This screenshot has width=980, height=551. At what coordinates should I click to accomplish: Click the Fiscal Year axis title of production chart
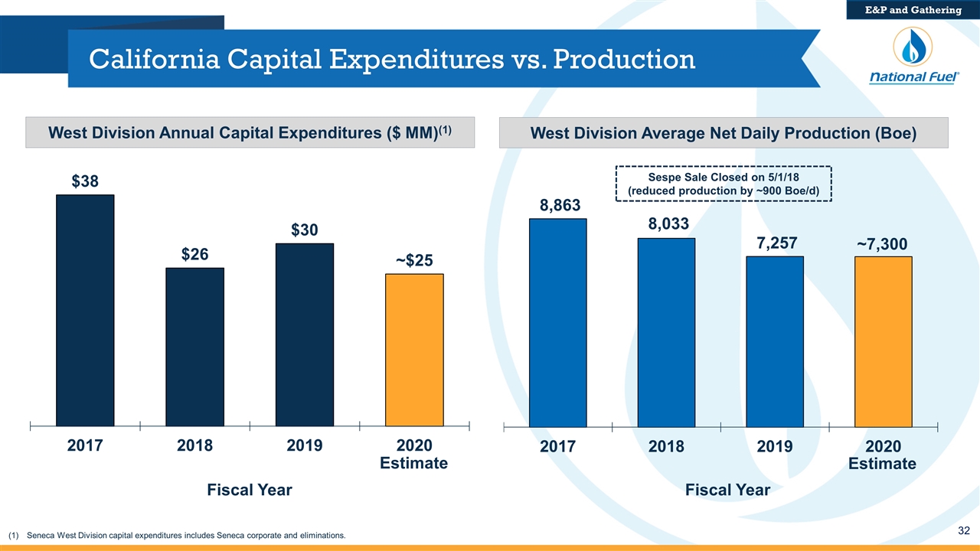pos(728,490)
